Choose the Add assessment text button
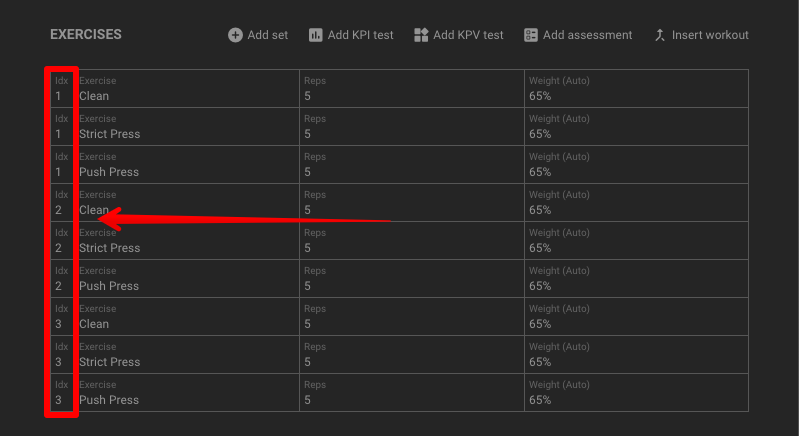 [x=587, y=35]
